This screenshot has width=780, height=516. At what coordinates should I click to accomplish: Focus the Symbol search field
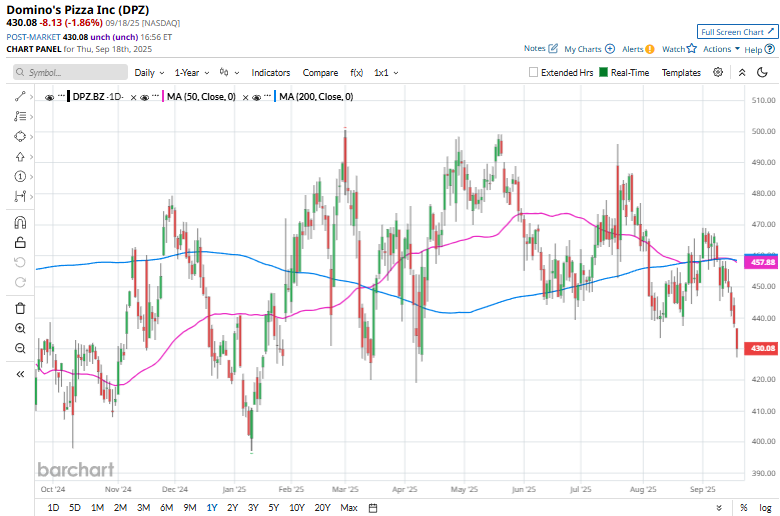(x=70, y=72)
